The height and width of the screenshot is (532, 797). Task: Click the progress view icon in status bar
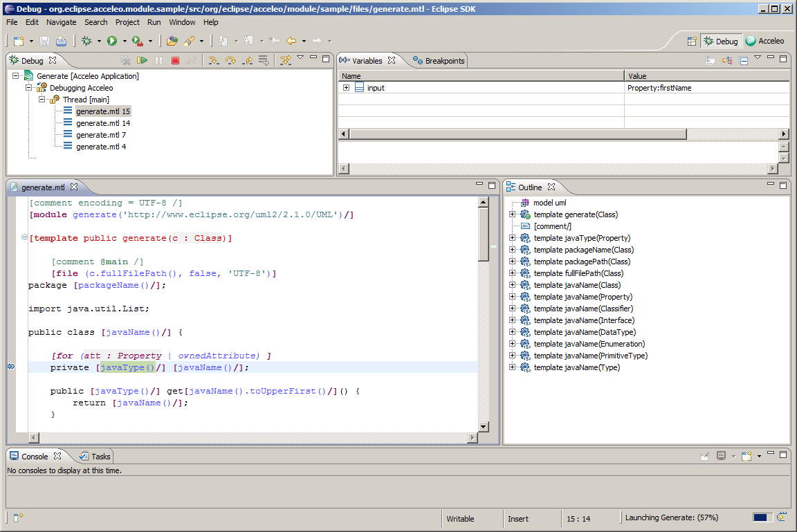(x=782, y=517)
